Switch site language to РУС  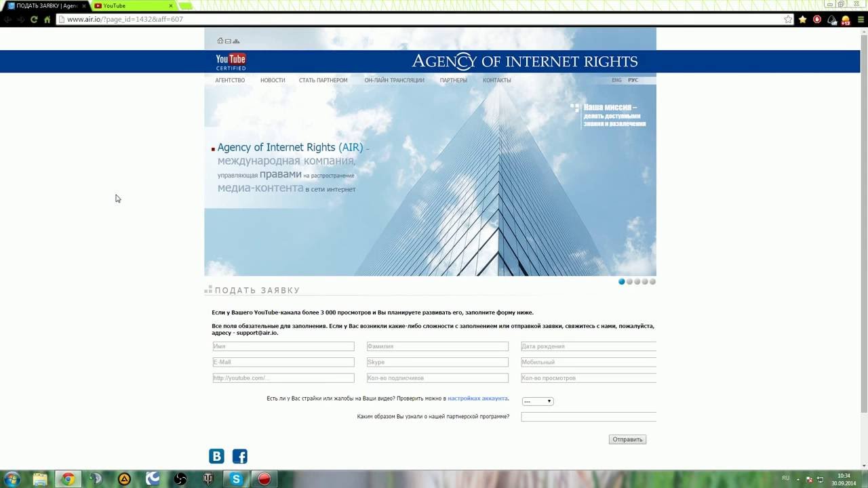[633, 80]
